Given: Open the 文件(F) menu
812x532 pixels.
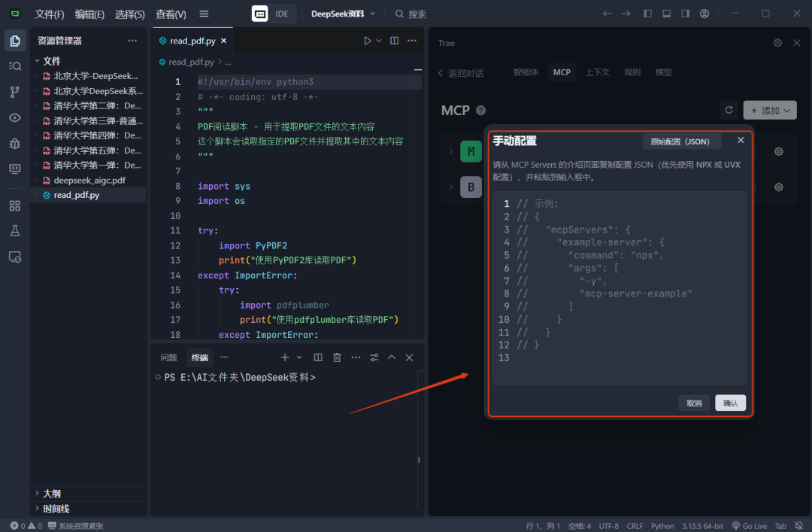Looking at the screenshot, I should [x=50, y=14].
